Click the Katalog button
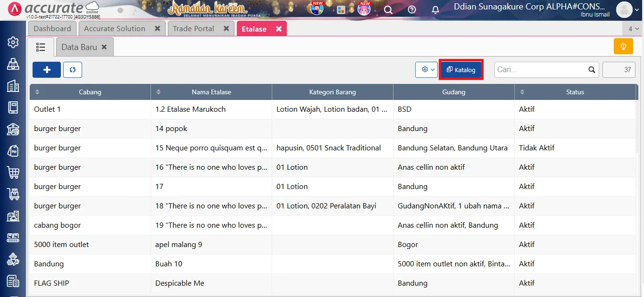Screen dimensions: 644x297 tap(461, 69)
